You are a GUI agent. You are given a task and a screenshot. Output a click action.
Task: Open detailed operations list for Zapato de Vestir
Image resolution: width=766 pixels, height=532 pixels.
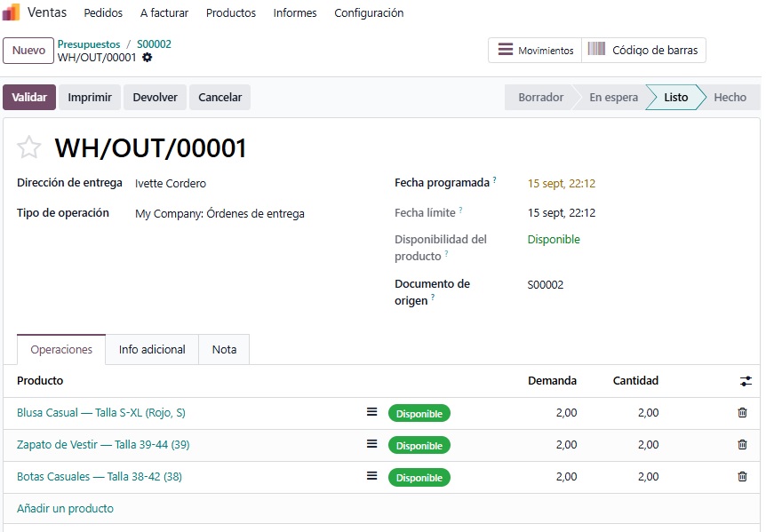coord(371,444)
